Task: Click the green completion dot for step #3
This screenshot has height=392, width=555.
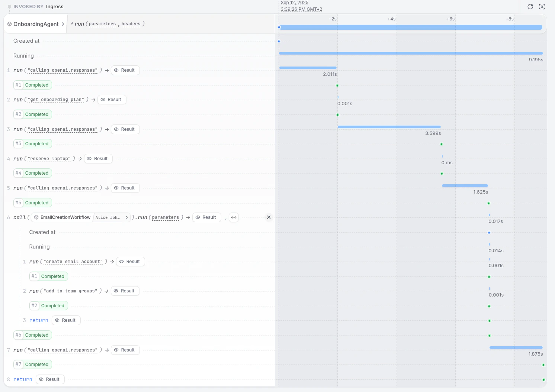Action: [442, 144]
